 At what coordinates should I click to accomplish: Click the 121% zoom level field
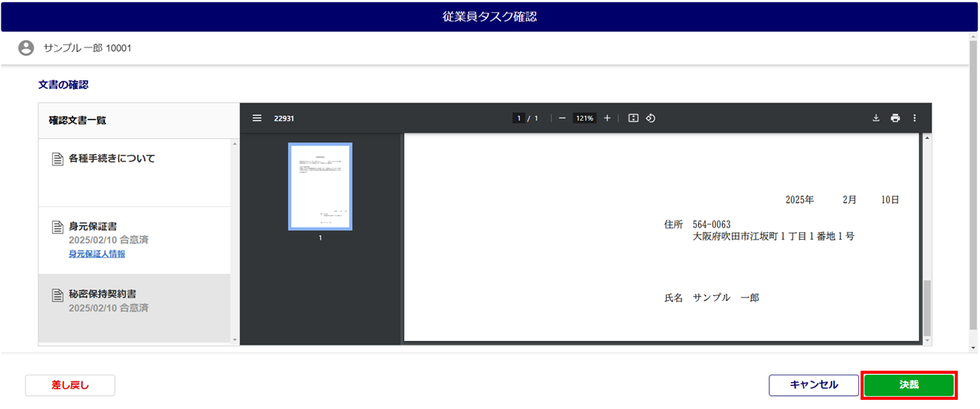pyautogui.click(x=585, y=118)
